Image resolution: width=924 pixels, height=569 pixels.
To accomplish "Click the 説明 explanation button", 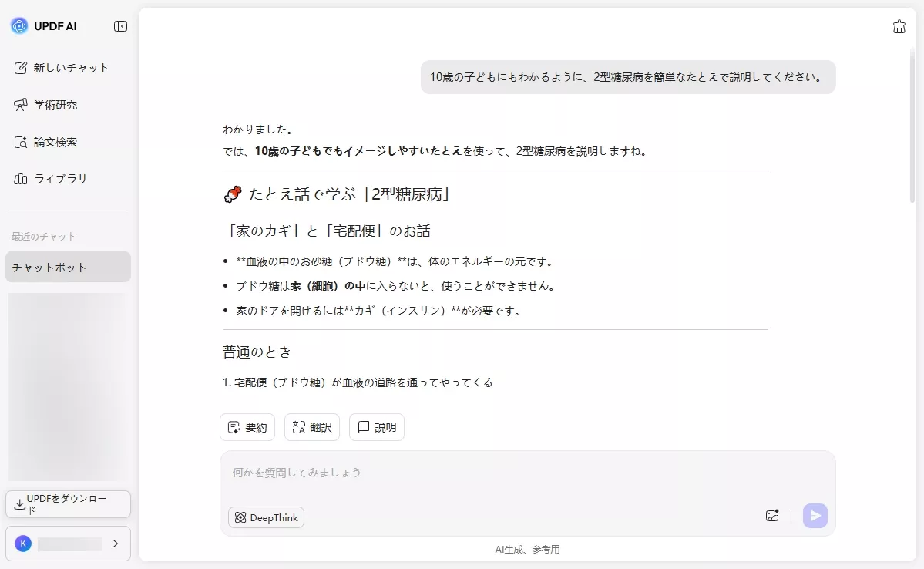I will point(376,426).
